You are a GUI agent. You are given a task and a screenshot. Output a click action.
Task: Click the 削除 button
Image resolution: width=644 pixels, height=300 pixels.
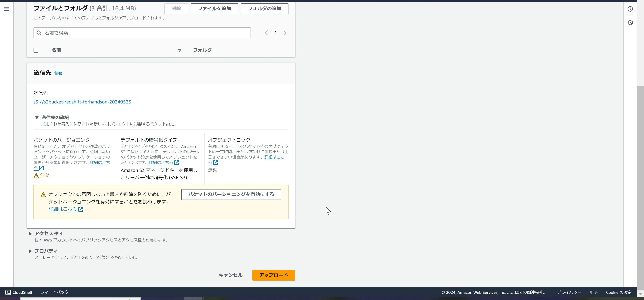176,9
